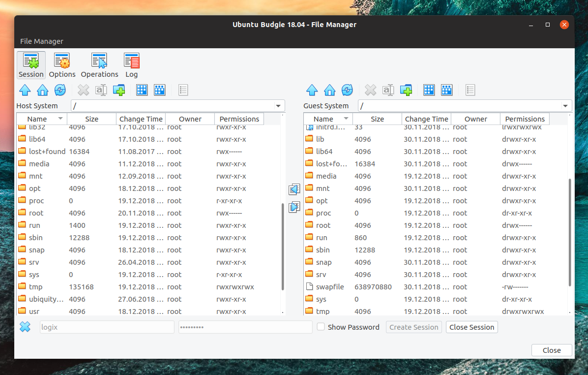The width and height of the screenshot is (588, 375).
Task: Enable the Show Password checkbox
Action: tap(321, 327)
